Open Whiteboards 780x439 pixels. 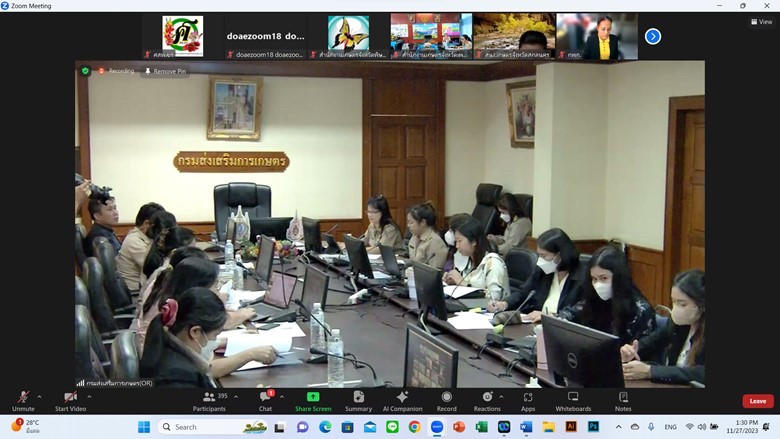pos(573,400)
